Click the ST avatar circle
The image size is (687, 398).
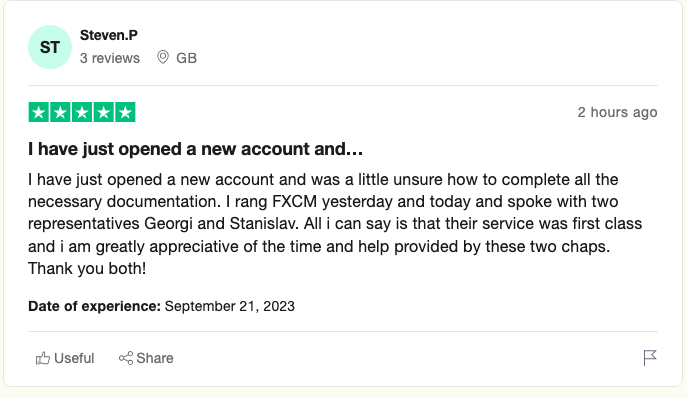(50, 47)
